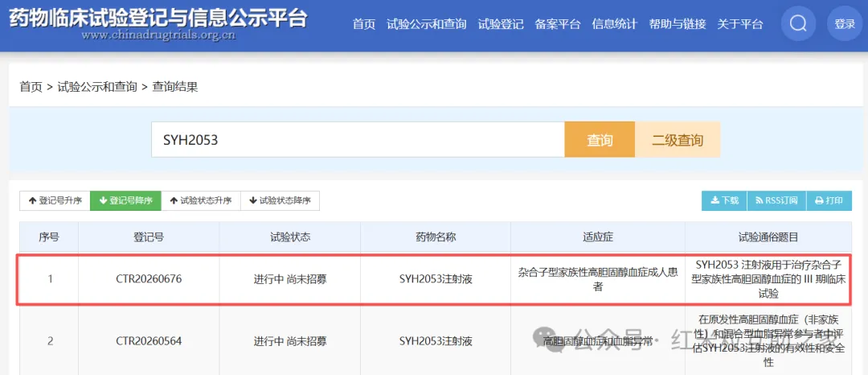Click indication 高胆固醇血症和血脂异常
The image size is (868, 375).
(x=598, y=341)
